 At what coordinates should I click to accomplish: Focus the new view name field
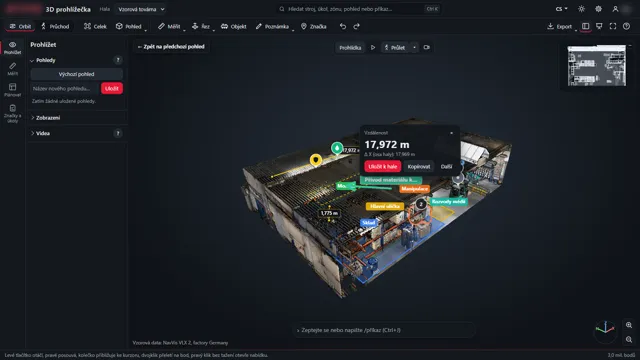click(x=65, y=89)
